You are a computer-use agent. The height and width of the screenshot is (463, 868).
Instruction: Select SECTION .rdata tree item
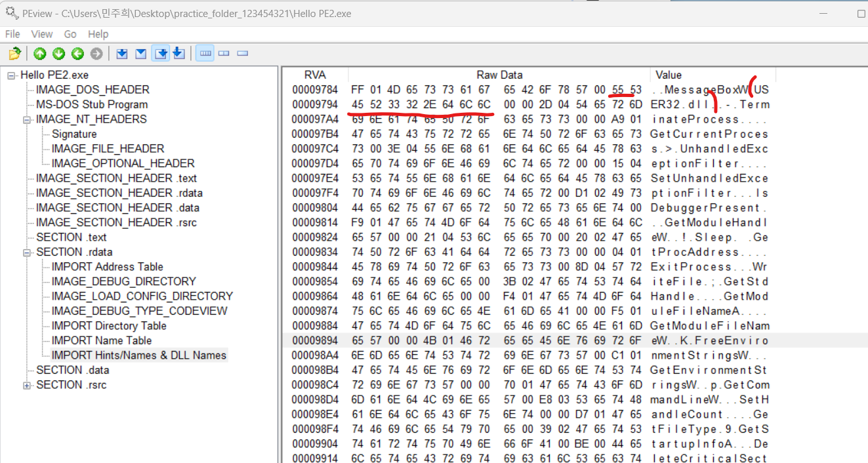(x=74, y=252)
